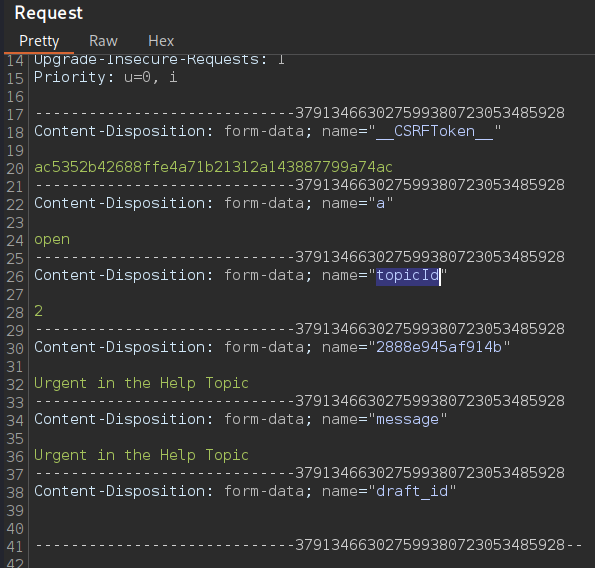Click 'Urgent in the Help Topic' on line 36
Image resolution: width=595 pixels, height=568 pixels.
pos(141,455)
